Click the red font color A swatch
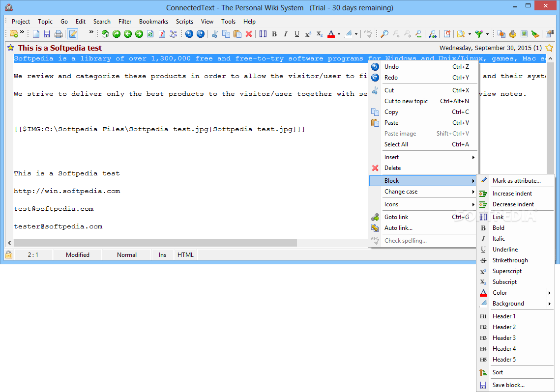 pos(331,34)
